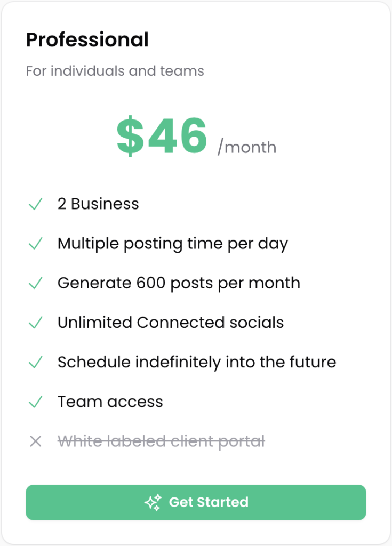Click the checkmark beside Generate 600 posts
This screenshot has width=392, height=546.
click(x=36, y=283)
